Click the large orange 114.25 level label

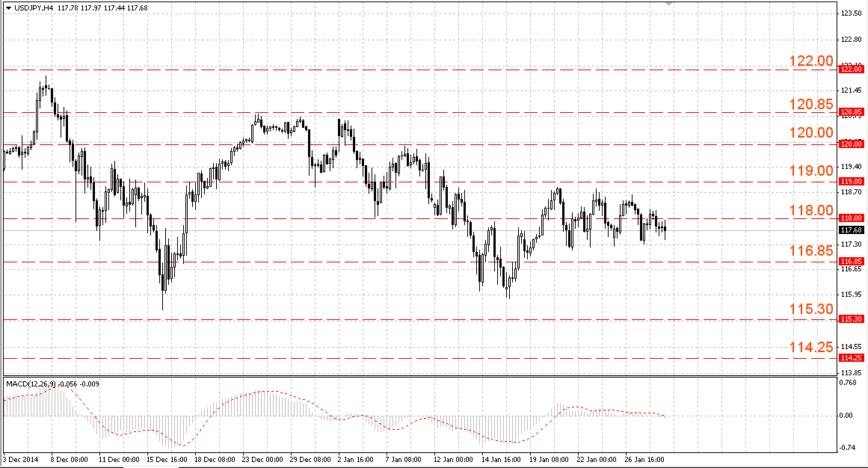(811, 347)
